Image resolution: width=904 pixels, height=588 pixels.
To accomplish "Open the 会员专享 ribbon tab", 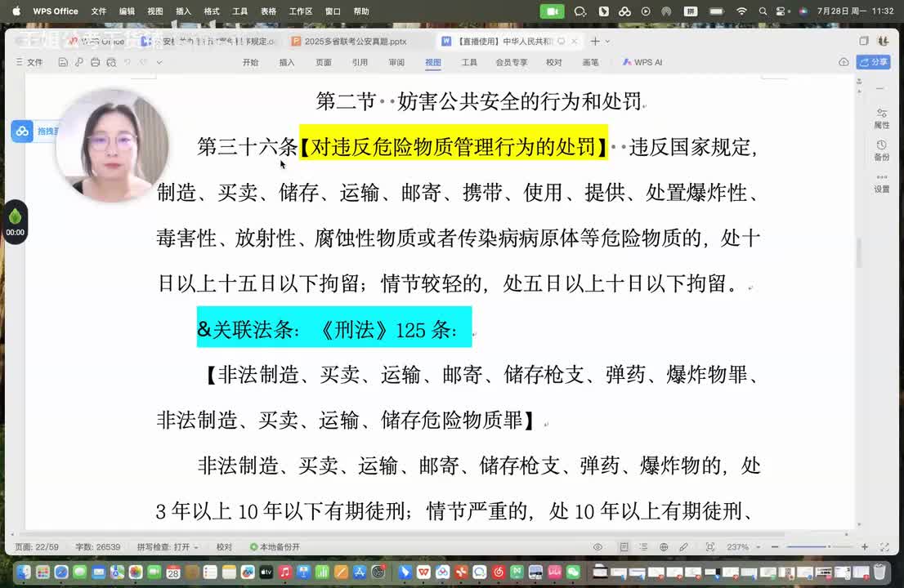I will tap(512, 62).
